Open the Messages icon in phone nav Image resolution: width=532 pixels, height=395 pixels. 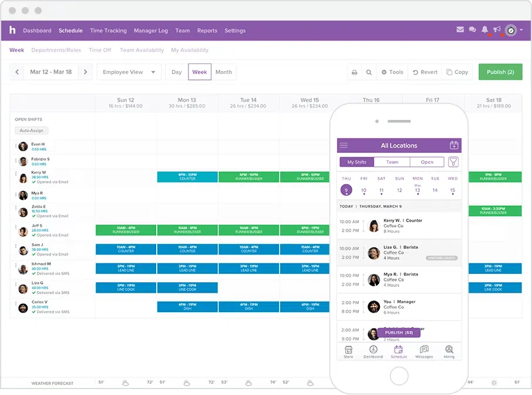[424, 352]
